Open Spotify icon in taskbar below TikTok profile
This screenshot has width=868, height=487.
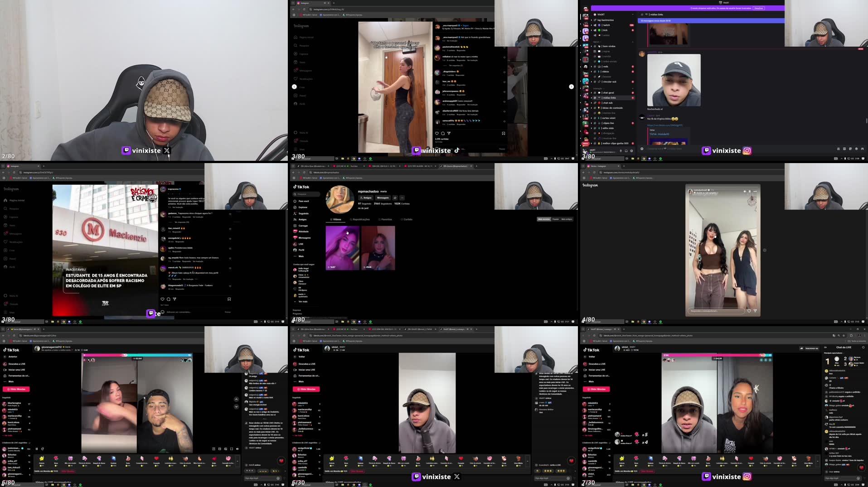coord(370,322)
